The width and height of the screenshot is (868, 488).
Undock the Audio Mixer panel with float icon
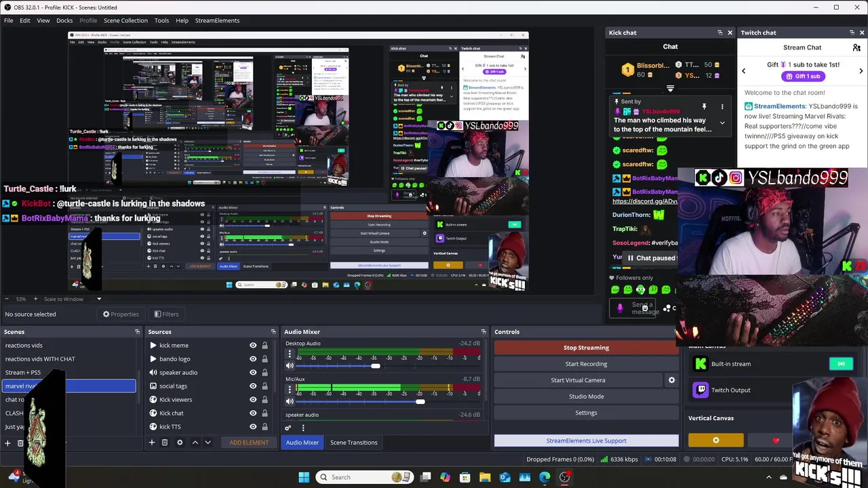484,332
